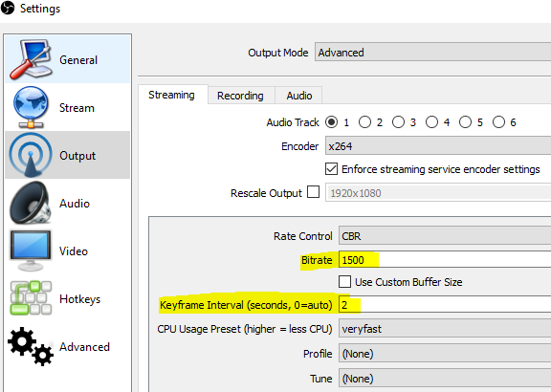Expand the Encoder x264 dropdown
This screenshot has height=392, width=551.
point(438,146)
